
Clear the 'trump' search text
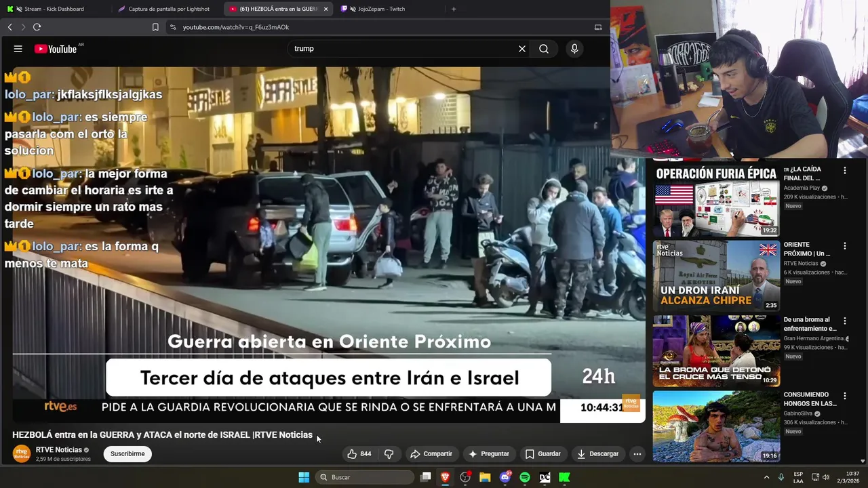pyautogui.click(x=522, y=49)
